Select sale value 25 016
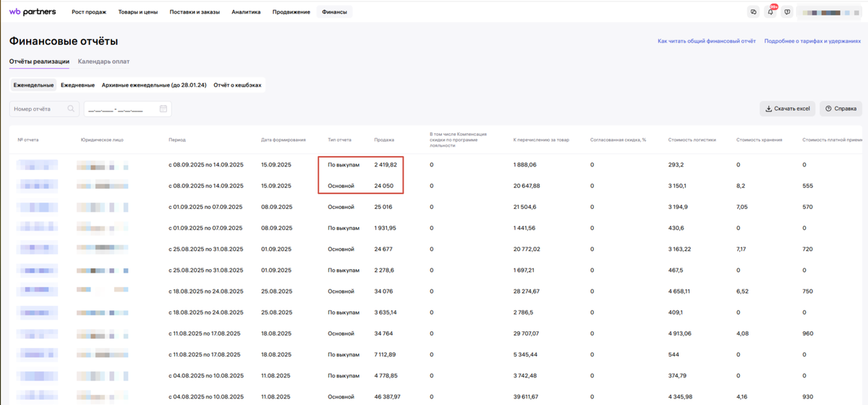Viewport: 868px width, 405px height. (x=383, y=207)
